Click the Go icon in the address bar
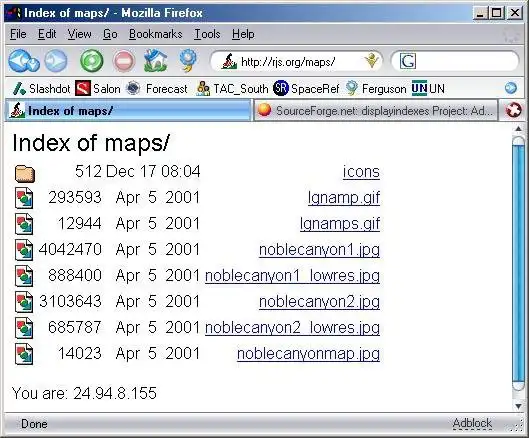Viewport: 529px width, 438px height. point(371,61)
